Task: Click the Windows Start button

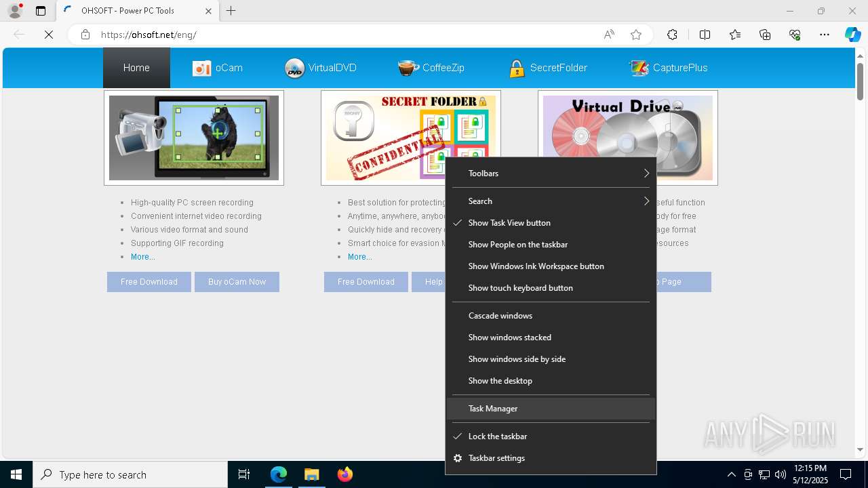Action: click(16, 474)
